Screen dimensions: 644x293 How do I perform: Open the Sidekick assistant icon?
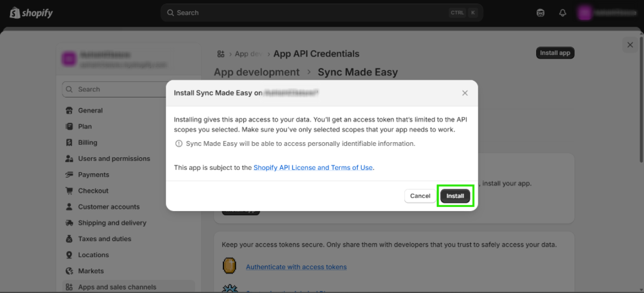click(x=540, y=13)
